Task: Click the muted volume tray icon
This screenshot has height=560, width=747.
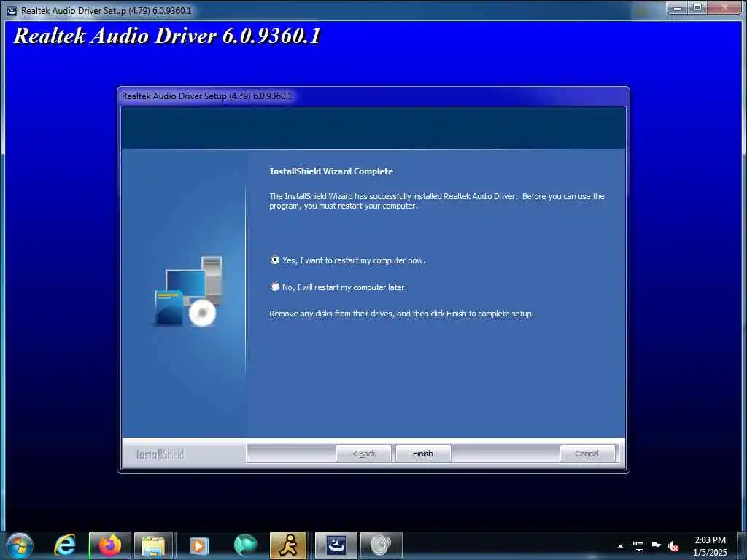Action: [x=673, y=546]
